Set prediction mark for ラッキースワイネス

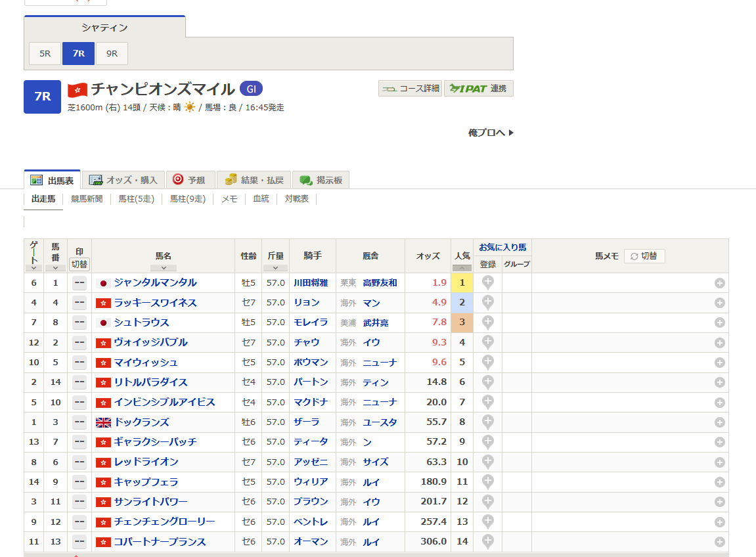pyautogui.click(x=79, y=303)
